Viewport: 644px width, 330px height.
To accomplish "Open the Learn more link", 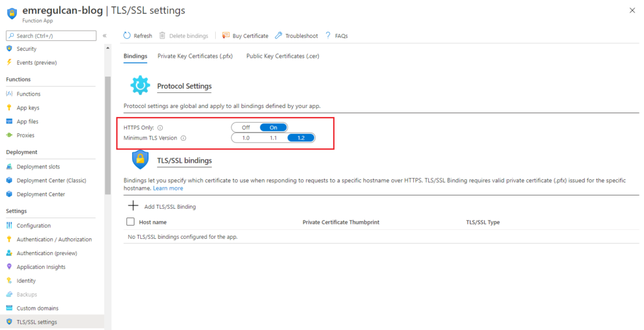I will (168, 188).
